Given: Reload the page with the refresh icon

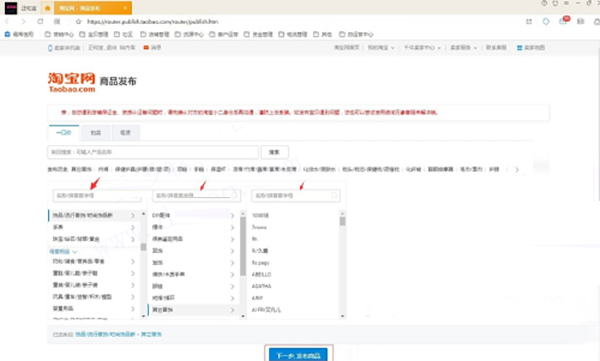Looking at the screenshot, I should (40, 21).
